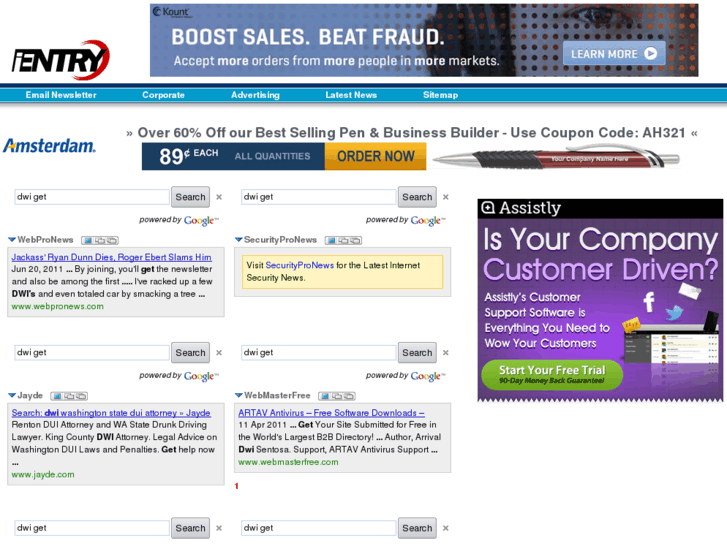Open the Email Newsletter menu item
The image size is (727, 545).
pyautogui.click(x=61, y=95)
